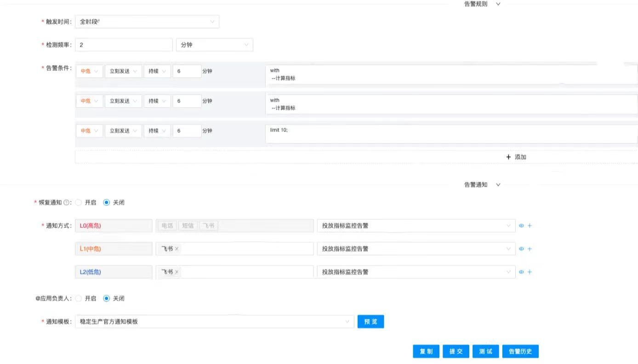Focus 检测频率 input containing 2
638x364 pixels.
124,45
